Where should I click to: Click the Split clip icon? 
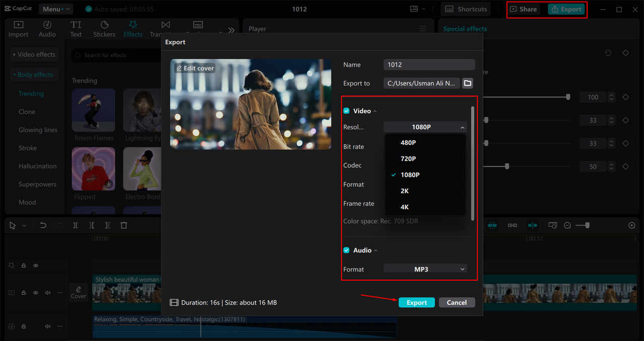75,225
